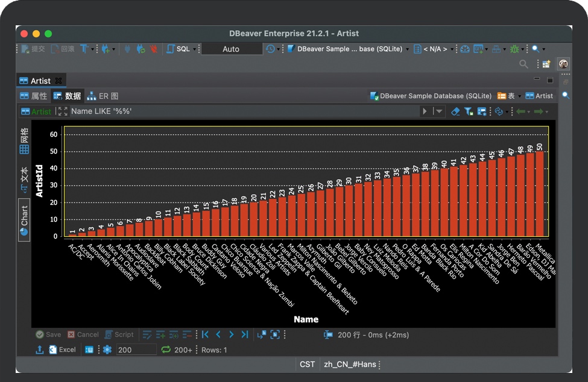
Task: Click the export data upload icon
Action: pyautogui.click(x=40, y=349)
